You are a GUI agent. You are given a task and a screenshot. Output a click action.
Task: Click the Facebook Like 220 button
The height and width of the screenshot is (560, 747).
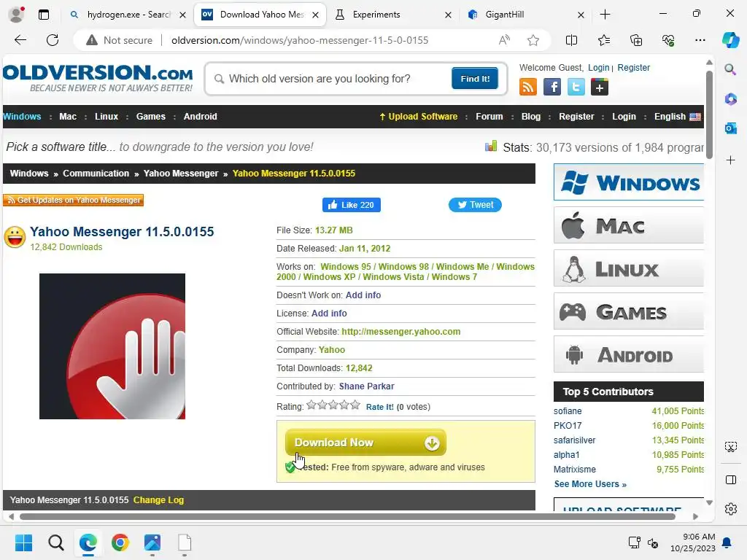[x=352, y=205]
